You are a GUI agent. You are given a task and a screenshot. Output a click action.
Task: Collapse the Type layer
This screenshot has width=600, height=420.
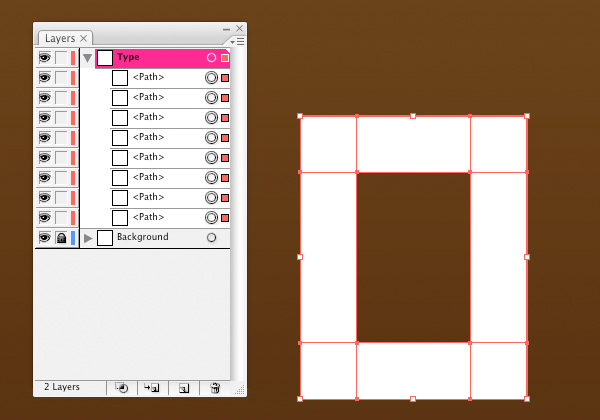pyautogui.click(x=88, y=58)
